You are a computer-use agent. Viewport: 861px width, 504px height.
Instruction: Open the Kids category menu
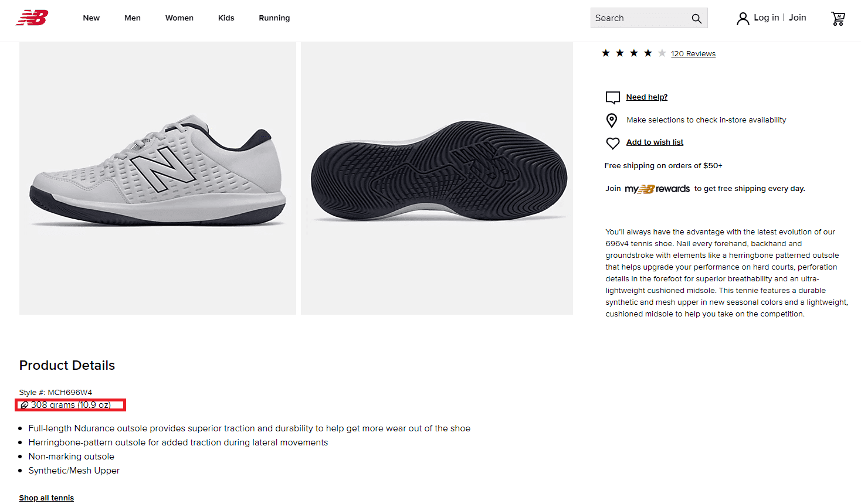[x=226, y=18]
